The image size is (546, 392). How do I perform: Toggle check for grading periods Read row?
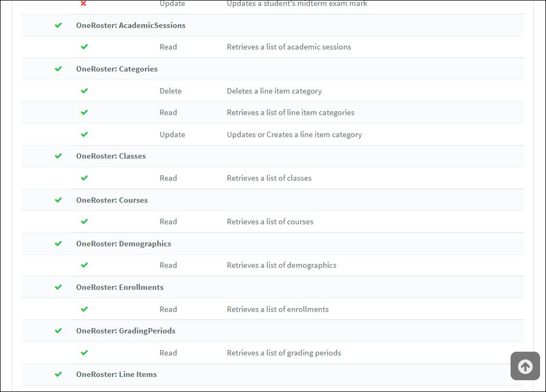point(84,353)
